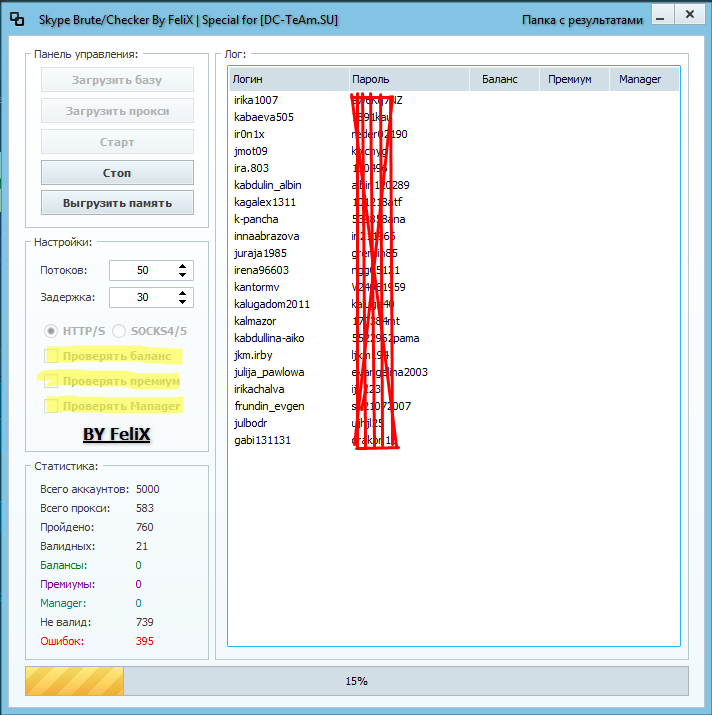The image size is (712, 715).
Task: Click the Не валид value 739
Action: click(x=144, y=622)
